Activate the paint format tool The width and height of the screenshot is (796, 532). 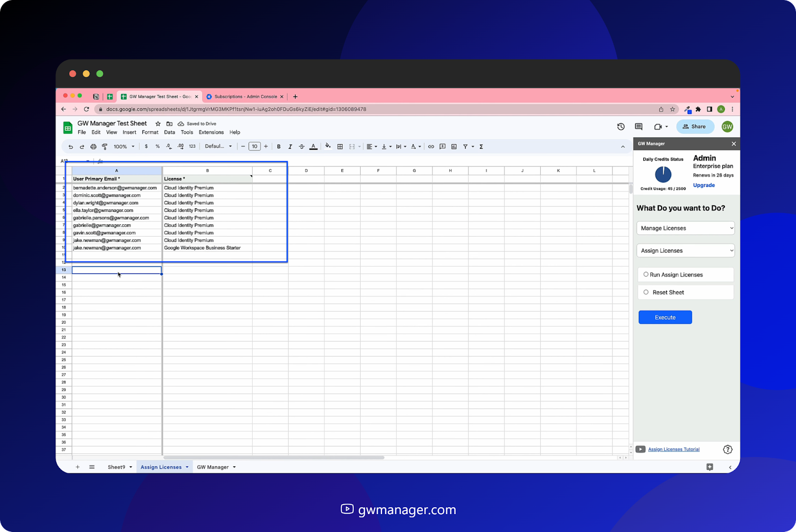pos(104,147)
